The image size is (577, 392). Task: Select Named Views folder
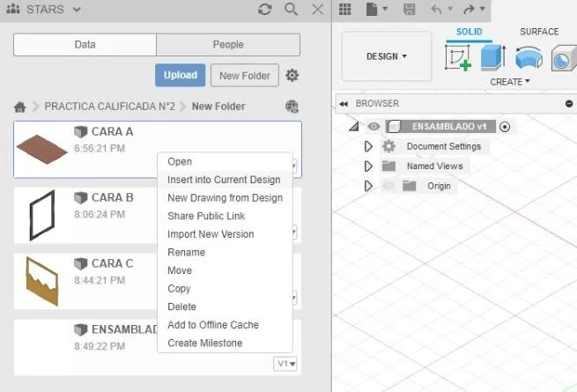point(435,166)
